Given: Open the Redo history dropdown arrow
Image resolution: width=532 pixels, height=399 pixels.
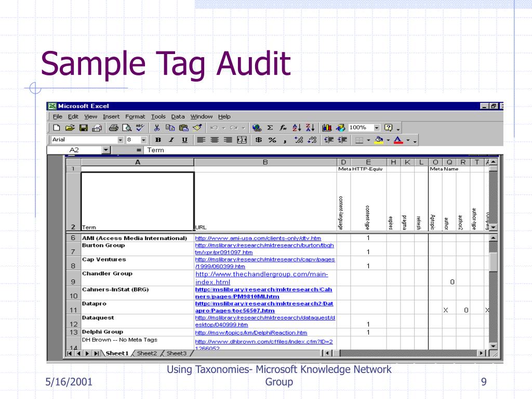Looking at the screenshot, I should click(243, 128).
